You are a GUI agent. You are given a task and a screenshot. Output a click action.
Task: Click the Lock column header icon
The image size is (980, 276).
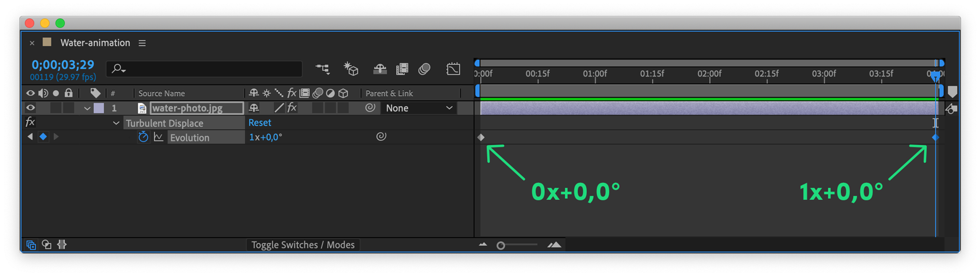click(x=68, y=93)
